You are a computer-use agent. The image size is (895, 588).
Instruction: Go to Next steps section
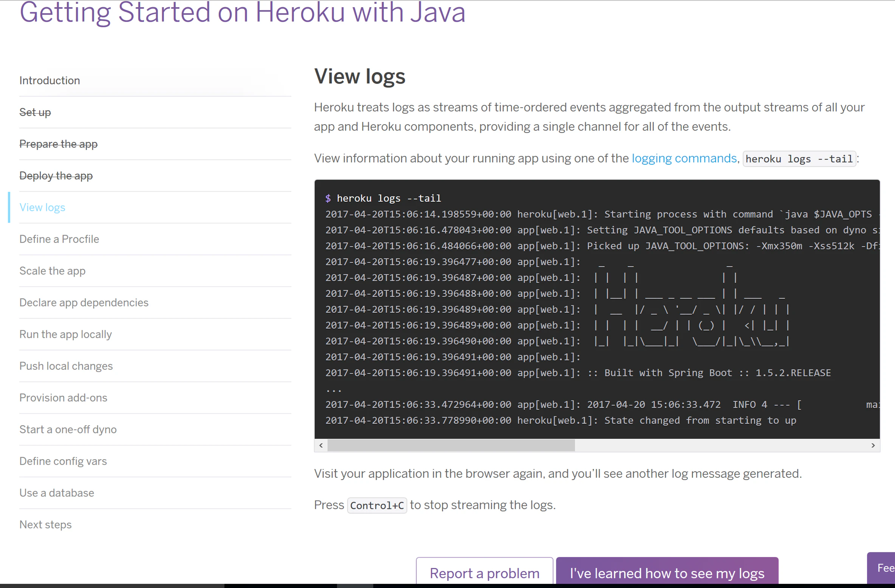45,525
